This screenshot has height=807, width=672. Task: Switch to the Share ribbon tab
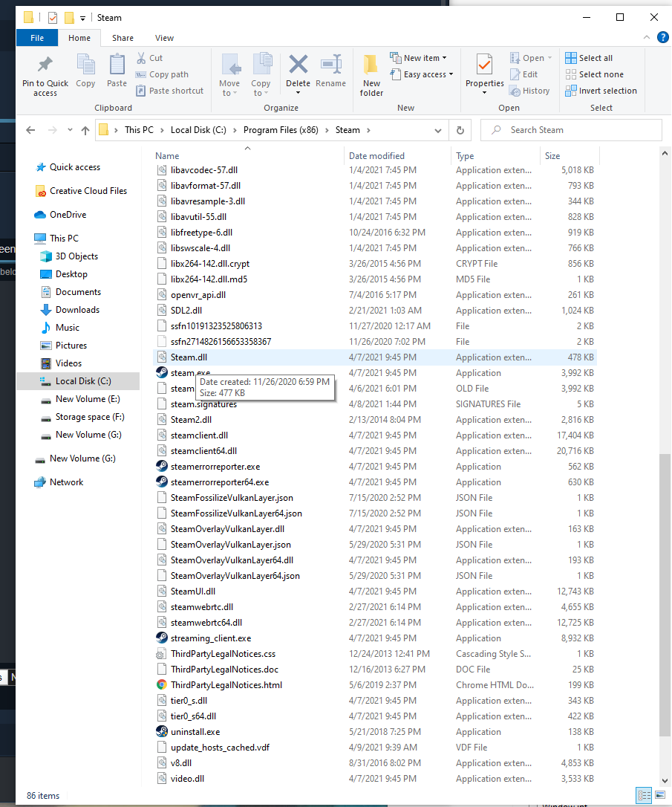point(123,38)
